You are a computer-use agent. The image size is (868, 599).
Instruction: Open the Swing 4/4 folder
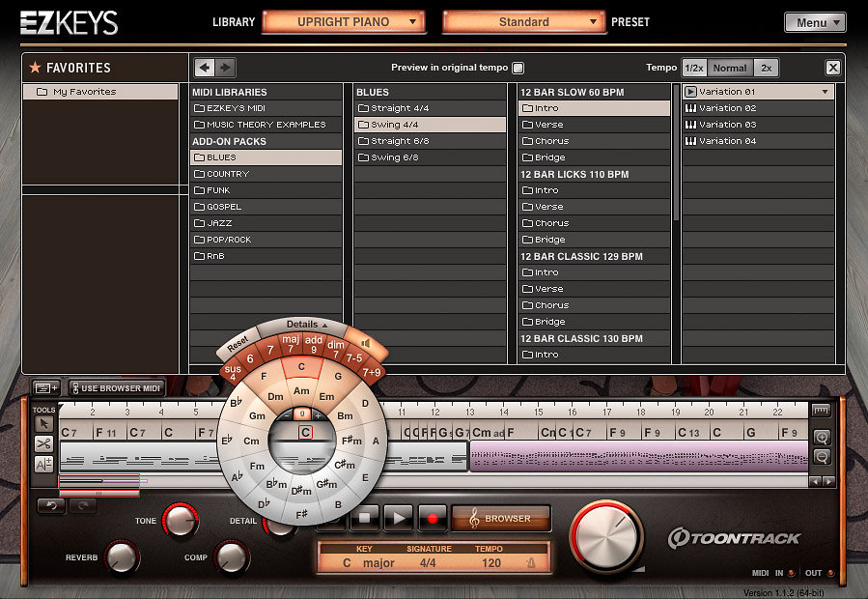point(430,125)
